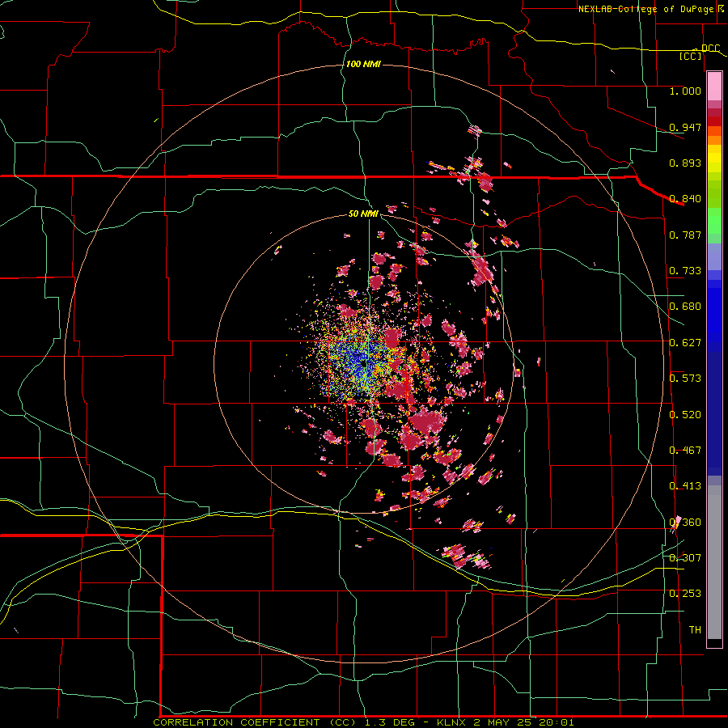728x728 pixels.
Task: Click the 0.840 scale value
Action: click(x=685, y=199)
